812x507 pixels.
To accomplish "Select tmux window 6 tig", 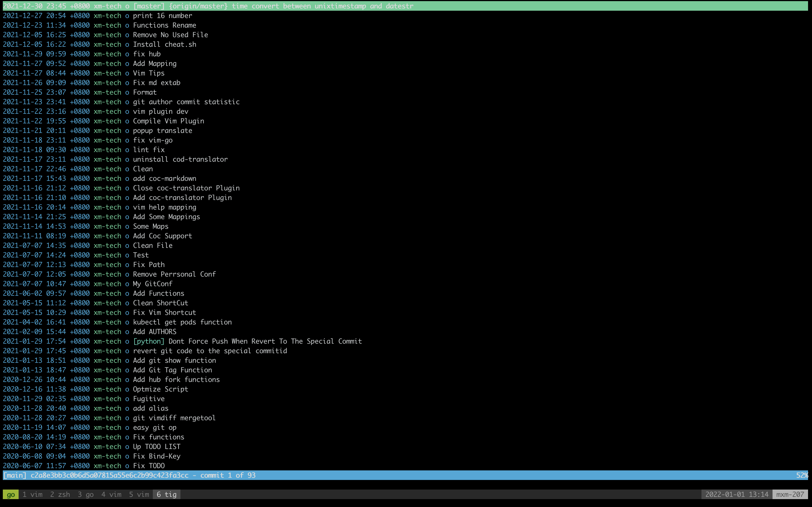I will tap(166, 495).
